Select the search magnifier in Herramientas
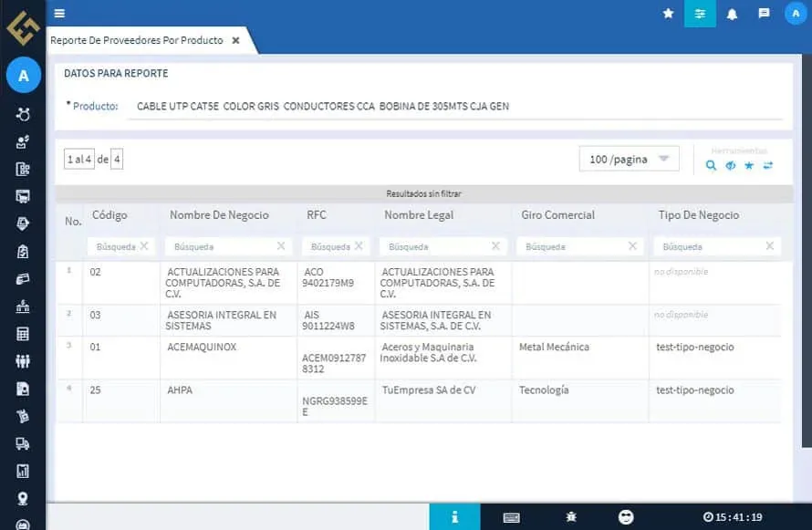Viewport: 812px width, 530px height. coord(712,166)
